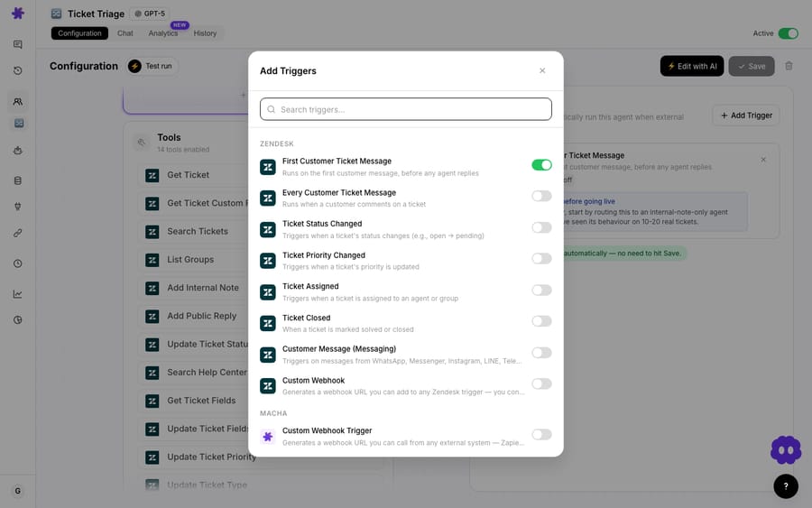Image resolution: width=812 pixels, height=508 pixels.
Task: Click the Tools section heading
Action: pos(169,138)
